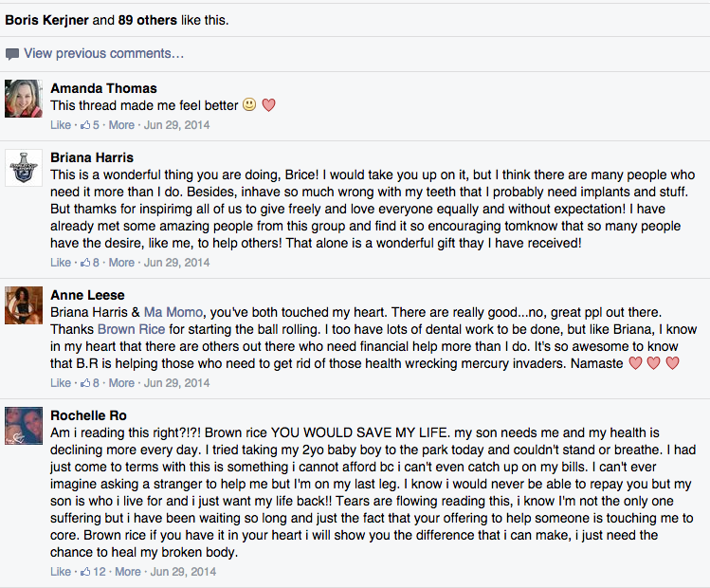Viewport: 710px width, 588px height.
Task: Like Briana Harris's comment
Action: [60, 263]
